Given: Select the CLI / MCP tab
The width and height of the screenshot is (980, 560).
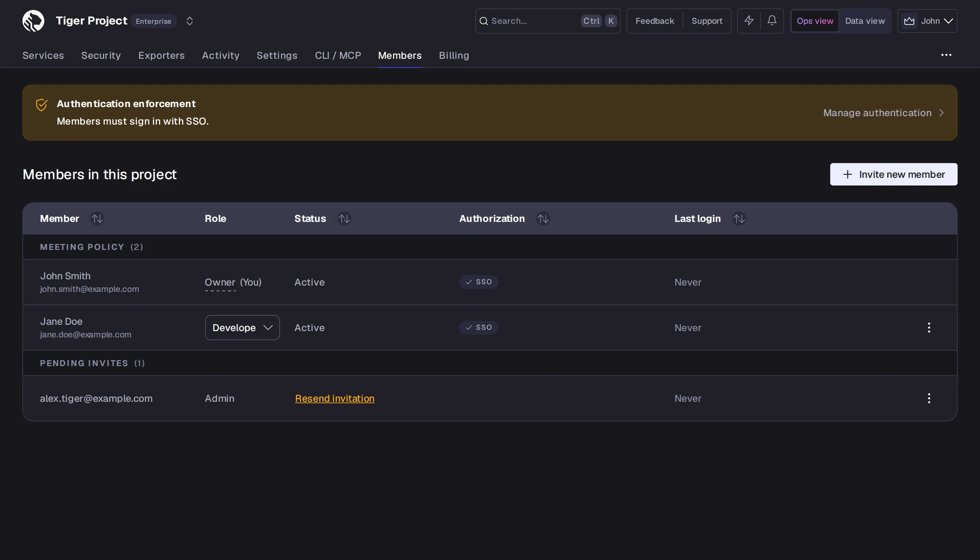Looking at the screenshot, I should 338,55.
